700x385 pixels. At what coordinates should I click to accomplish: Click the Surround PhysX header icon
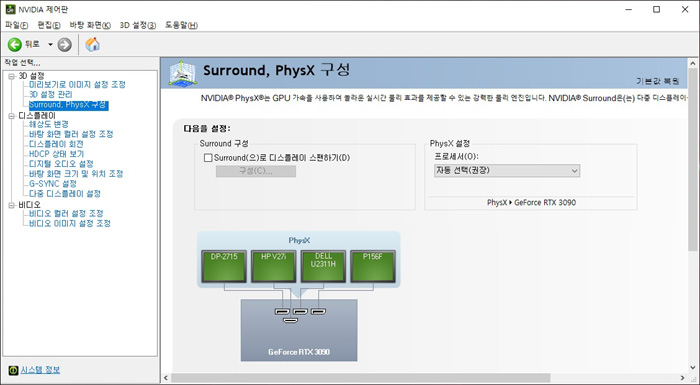point(183,73)
